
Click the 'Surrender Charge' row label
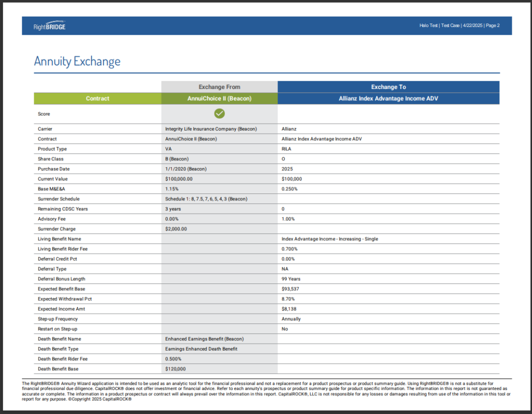point(57,229)
